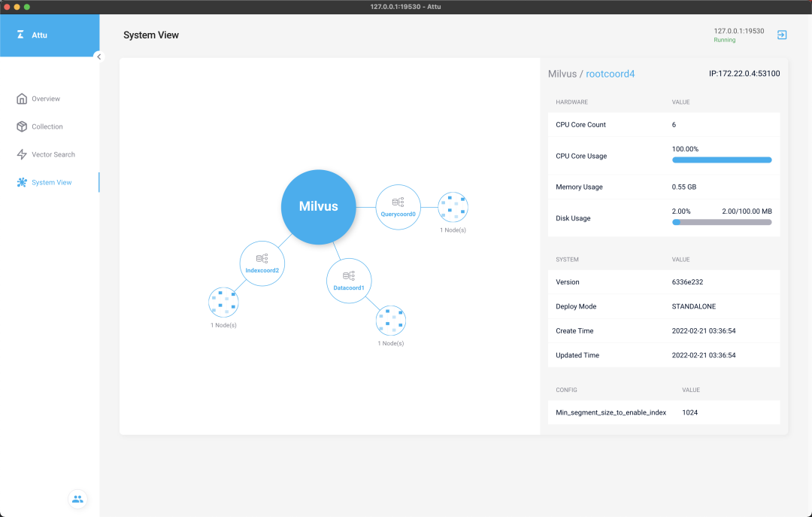Open the users icon at sidebar bottom
812x517 pixels.
pyautogui.click(x=77, y=499)
